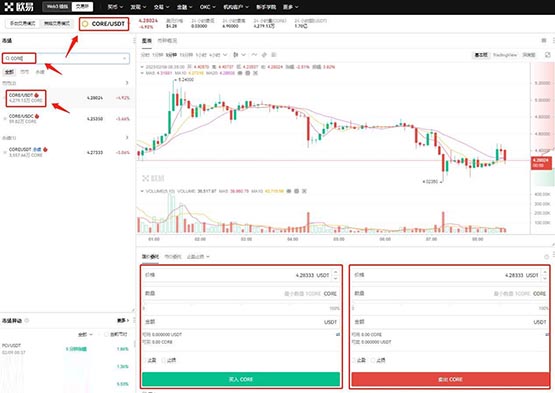Viewport: 555px width, 393px height.
Task: Hide the VOLUME indicator using its eye icon
Action: (x=289, y=191)
